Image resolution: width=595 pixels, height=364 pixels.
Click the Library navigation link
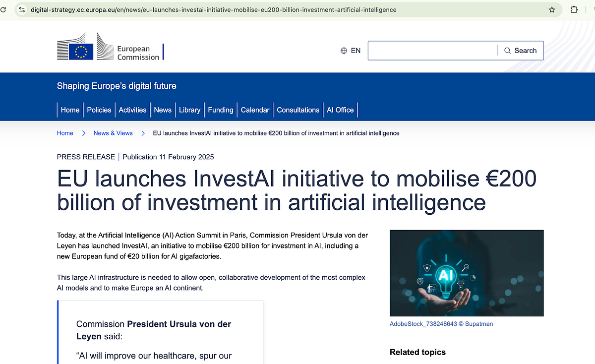pos(189,110)
